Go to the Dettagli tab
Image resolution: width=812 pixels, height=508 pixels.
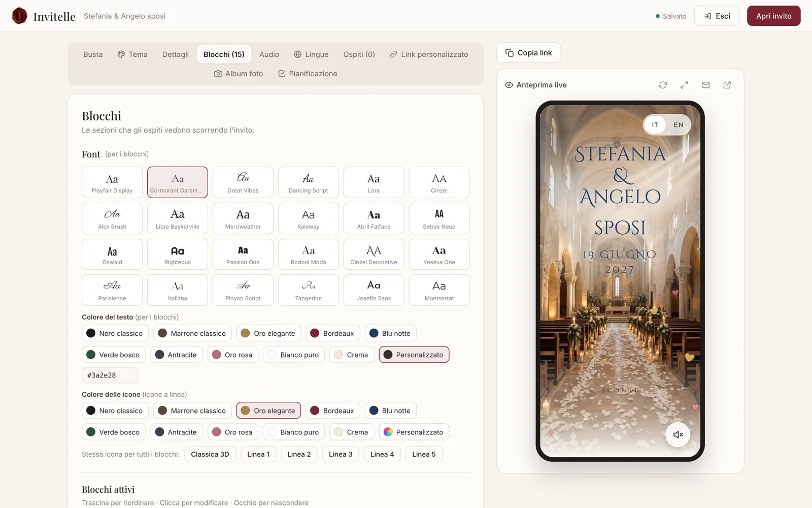click(x=176, y=54)
